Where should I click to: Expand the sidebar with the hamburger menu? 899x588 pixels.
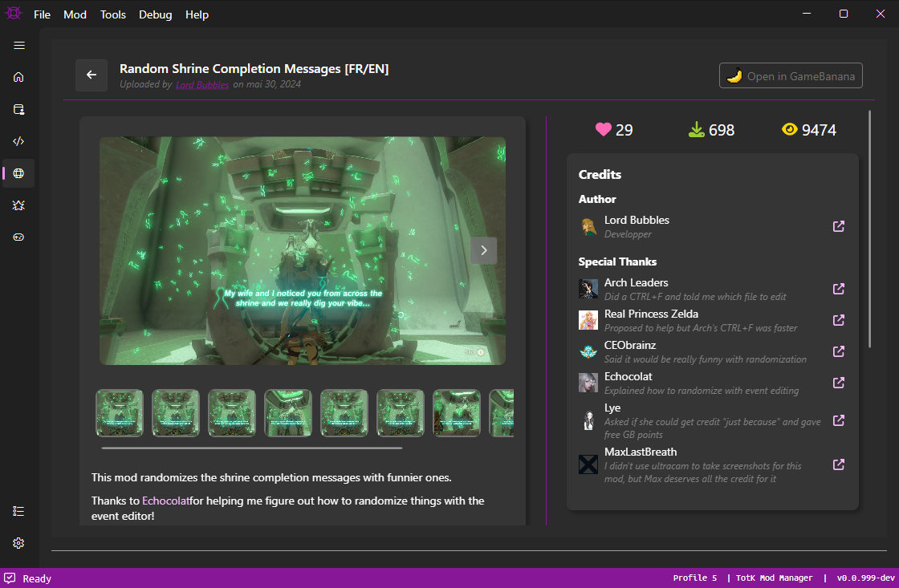18,46
